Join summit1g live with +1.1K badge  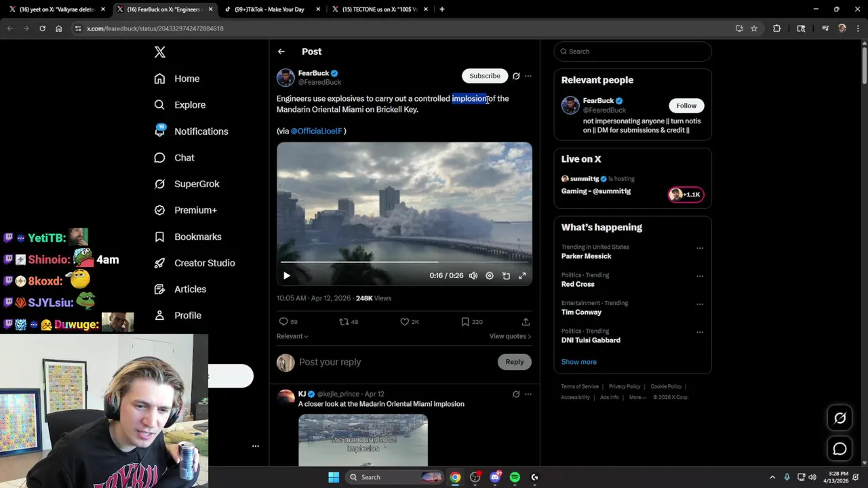686,195
